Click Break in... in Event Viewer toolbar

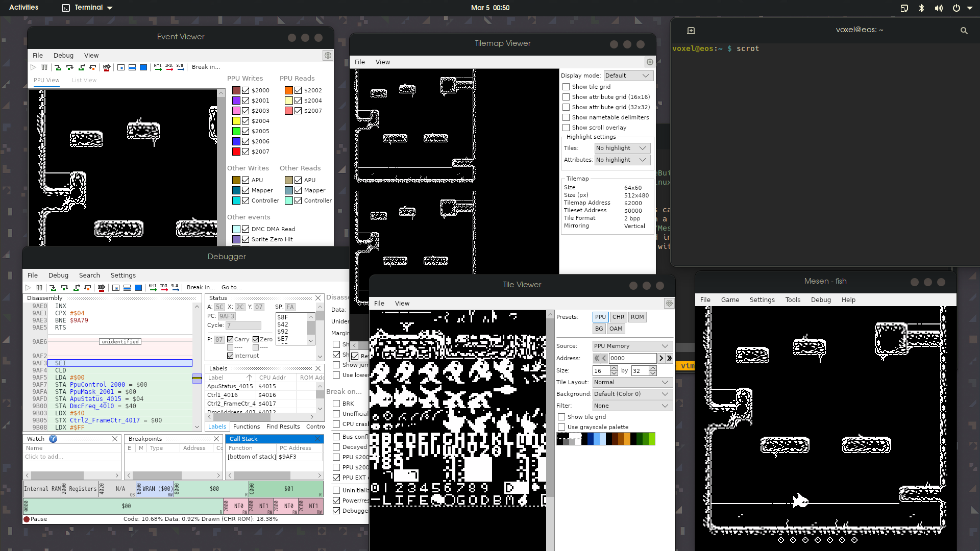206,67
